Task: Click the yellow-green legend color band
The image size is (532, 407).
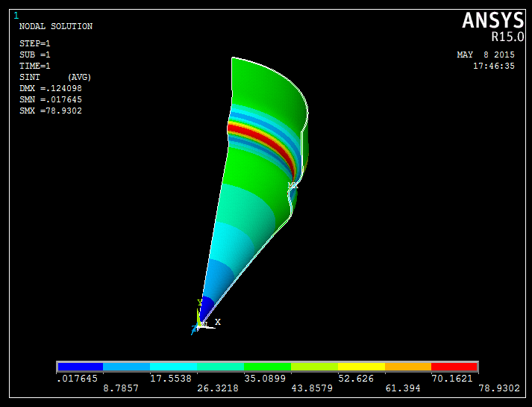Action: (x=315, y=367)
